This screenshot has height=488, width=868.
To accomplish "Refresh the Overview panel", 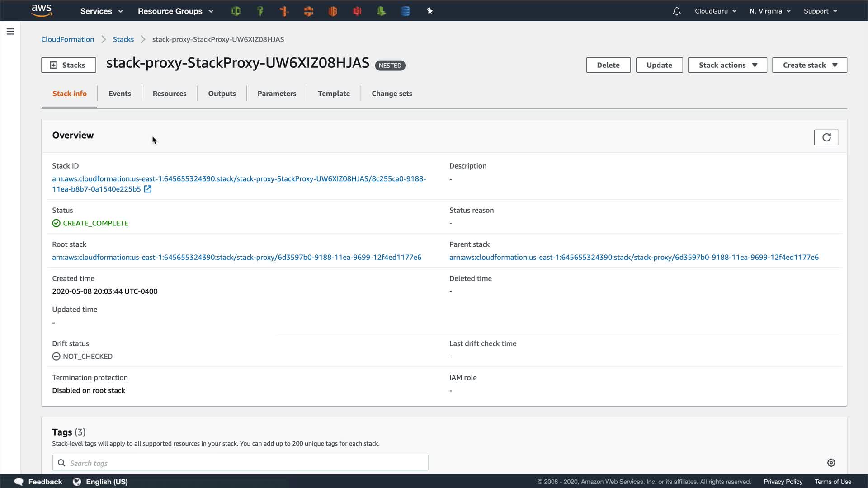I will pyautogui.click(x=826, y=137).
